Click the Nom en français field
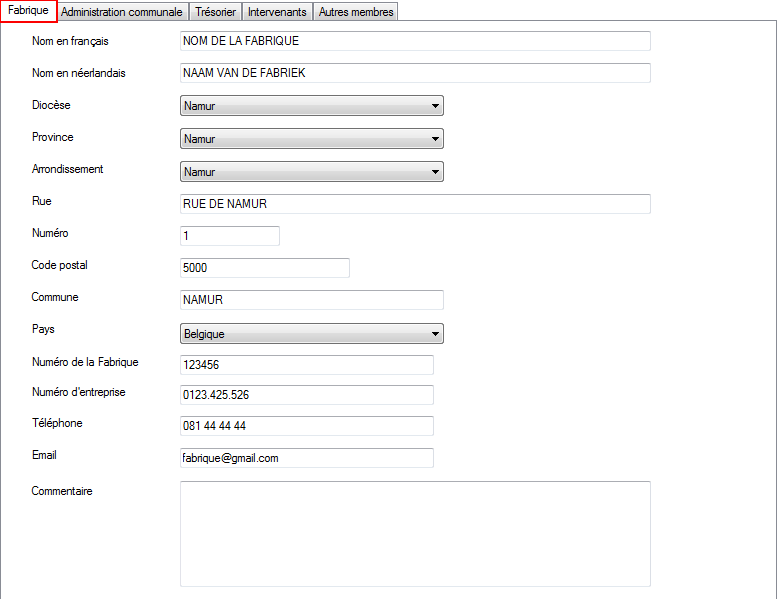The image size is (779, 599). pyautogui.click(x=415, y=41)
